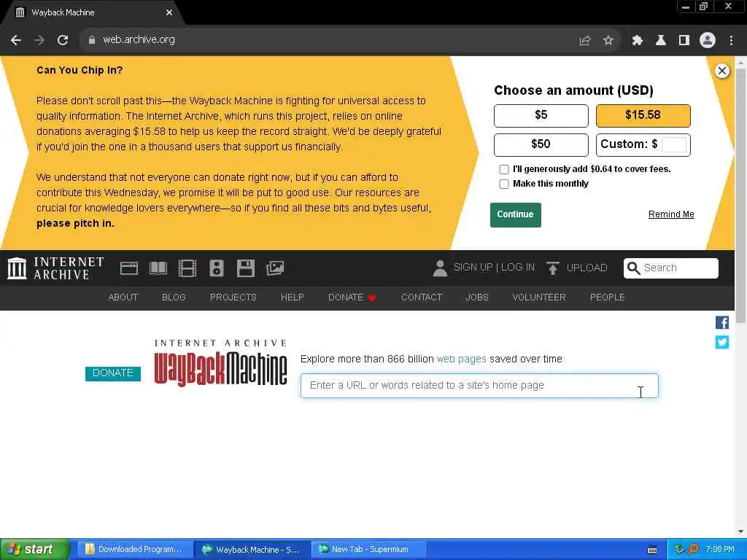
Task: Focus the Wayback Machine URL field
Action: (479, 386)
